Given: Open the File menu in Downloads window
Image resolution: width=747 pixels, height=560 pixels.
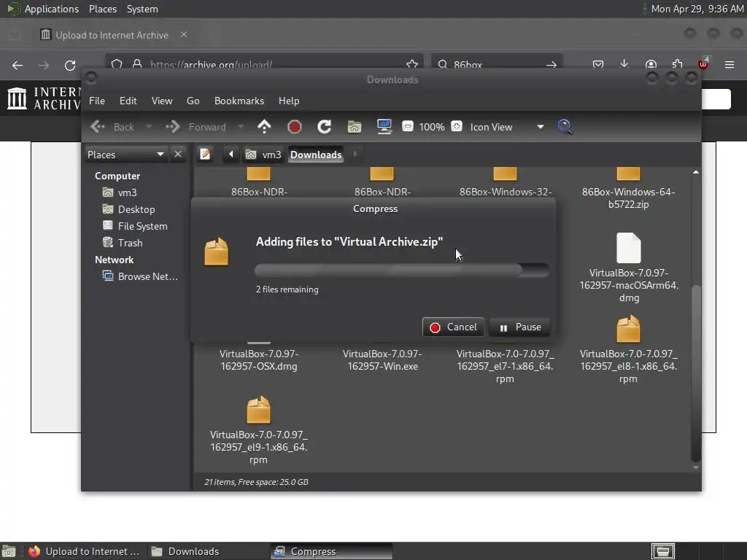Looking at the screenshot, I should tap(97, 101).
